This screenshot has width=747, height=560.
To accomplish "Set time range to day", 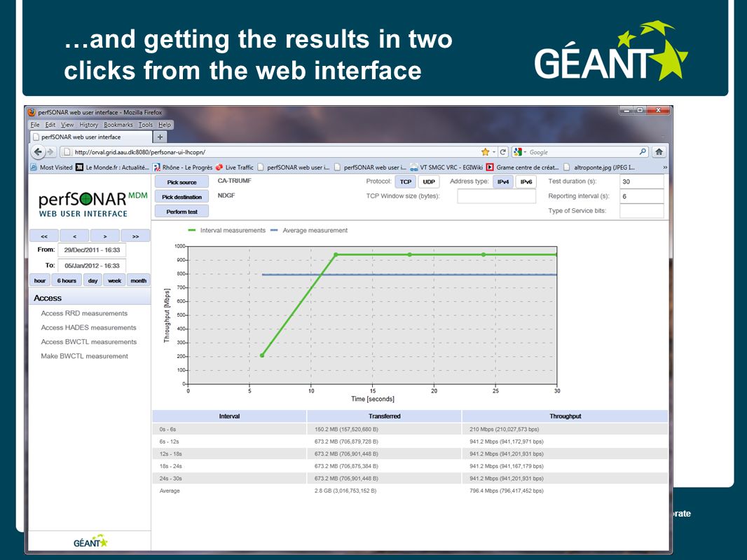I will [93, 281].
